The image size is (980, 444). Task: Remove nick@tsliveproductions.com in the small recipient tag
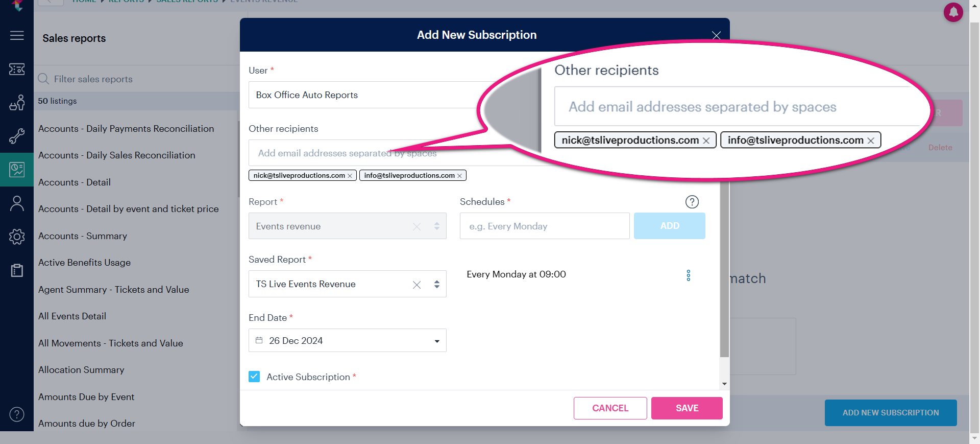coord(350,176)
